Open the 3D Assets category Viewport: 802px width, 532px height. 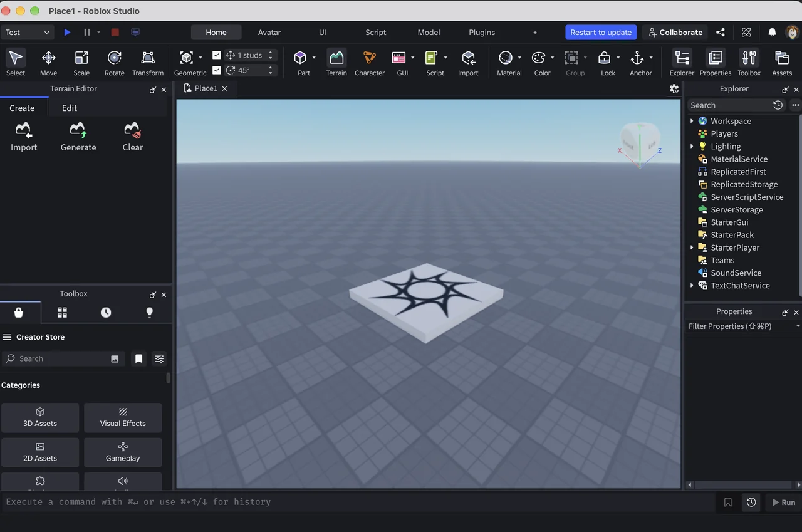40,417
